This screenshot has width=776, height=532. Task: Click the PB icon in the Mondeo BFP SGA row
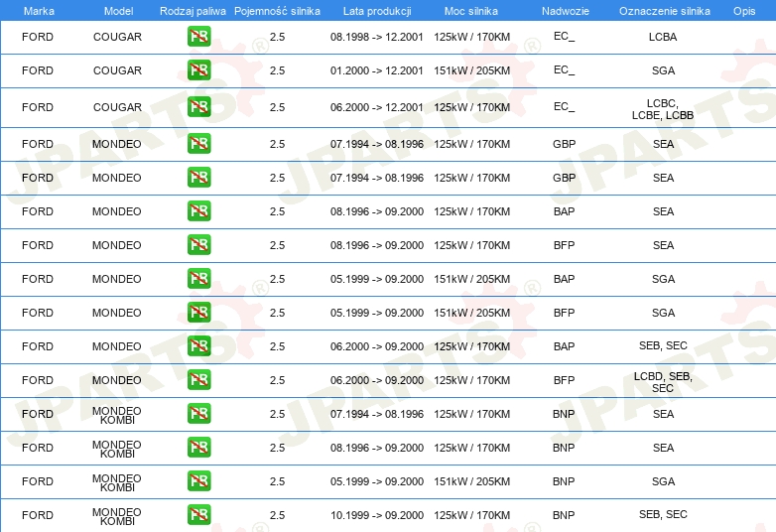(198, 313)
